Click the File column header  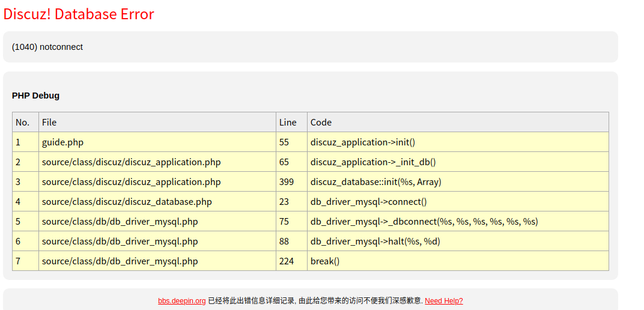[x=157, y=122]
